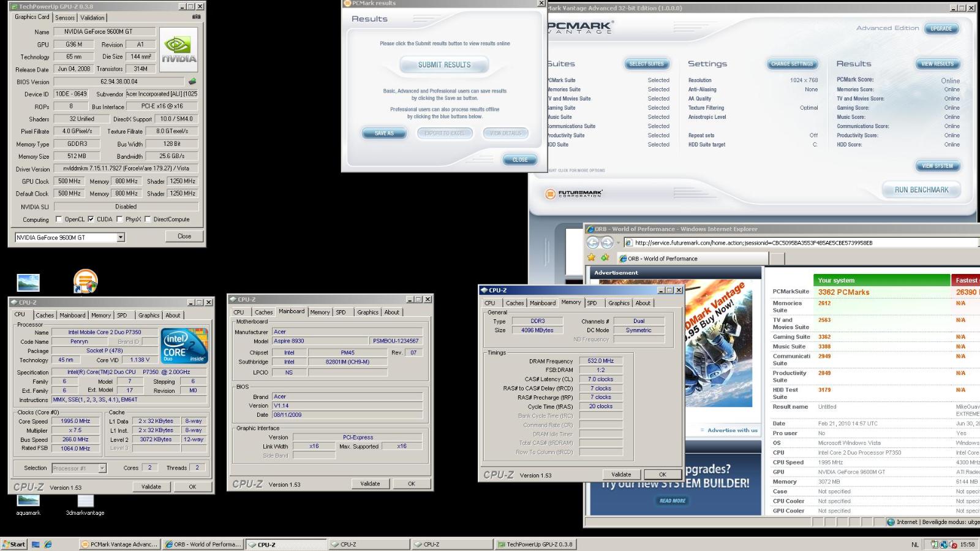Click the Advertise with us link
The width and height of the screenshot is (980, 551).
[732, 430]
